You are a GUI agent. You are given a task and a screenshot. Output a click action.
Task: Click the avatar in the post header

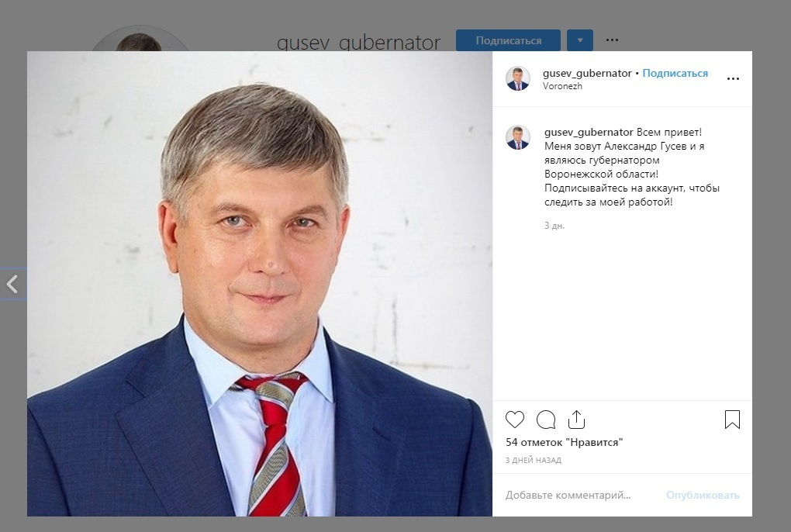518,78
